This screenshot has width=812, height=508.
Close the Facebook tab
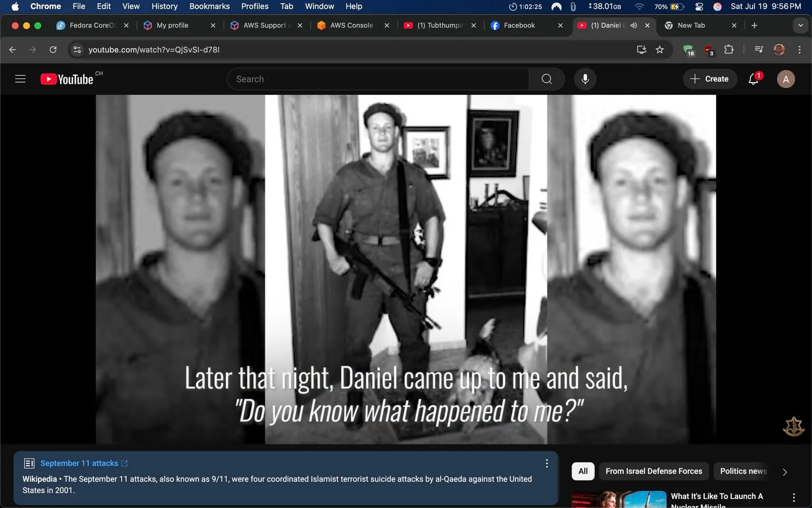(560, 25)
